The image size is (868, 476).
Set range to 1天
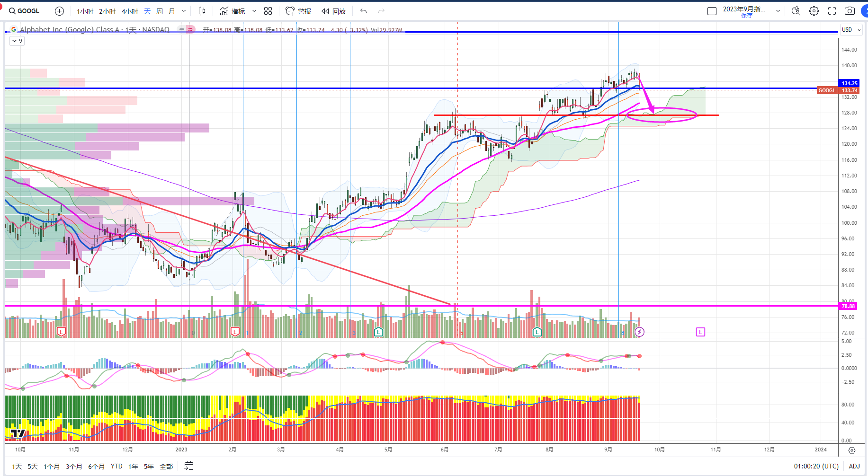tap(17, 466)
